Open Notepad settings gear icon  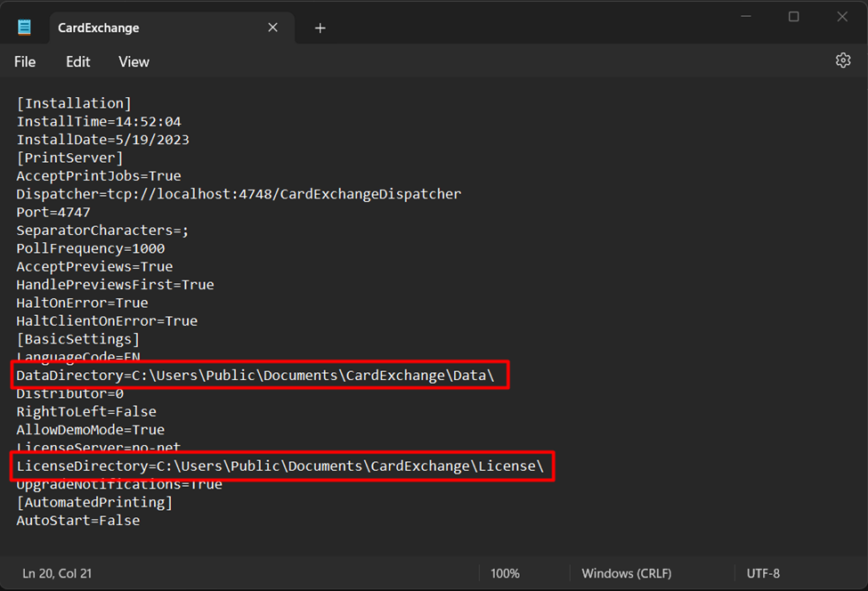point(842,61)
